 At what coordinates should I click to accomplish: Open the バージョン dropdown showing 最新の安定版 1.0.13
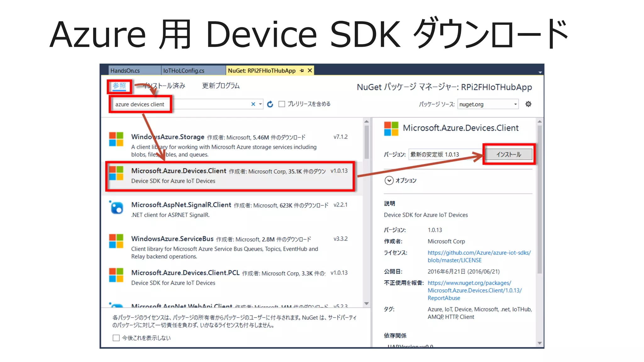pos(445,154)
